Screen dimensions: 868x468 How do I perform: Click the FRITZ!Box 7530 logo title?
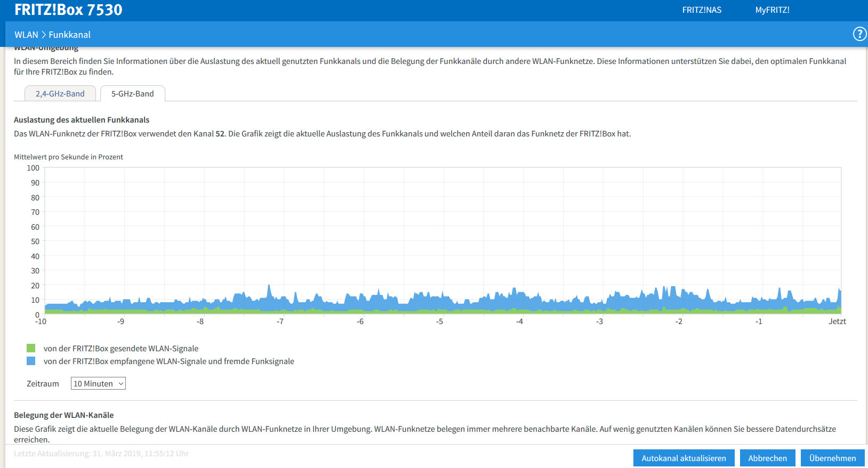coord(68,10)
